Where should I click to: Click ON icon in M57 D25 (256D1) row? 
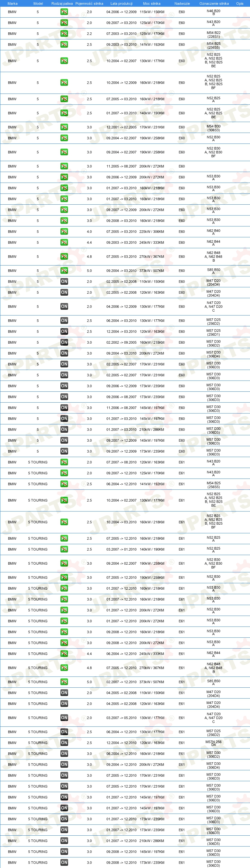pyautogui.click(x=64, y=331)
